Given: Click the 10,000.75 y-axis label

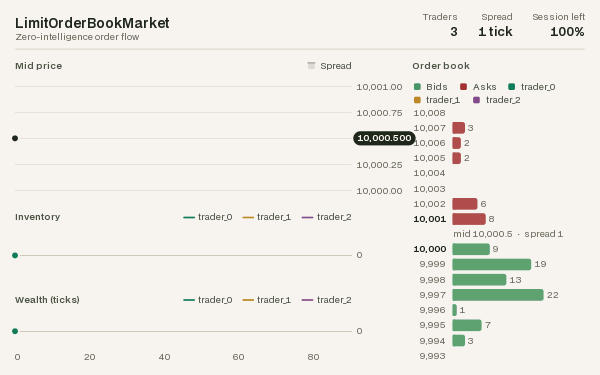Looking at the screenshot, I should click(379, 113).
